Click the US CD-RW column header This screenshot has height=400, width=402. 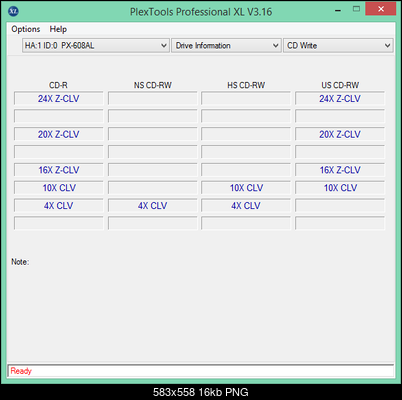(x=340, y=85)
